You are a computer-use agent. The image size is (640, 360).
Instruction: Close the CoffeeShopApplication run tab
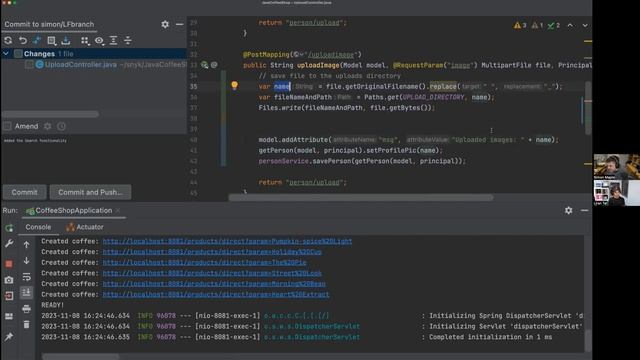coord(118,211)
